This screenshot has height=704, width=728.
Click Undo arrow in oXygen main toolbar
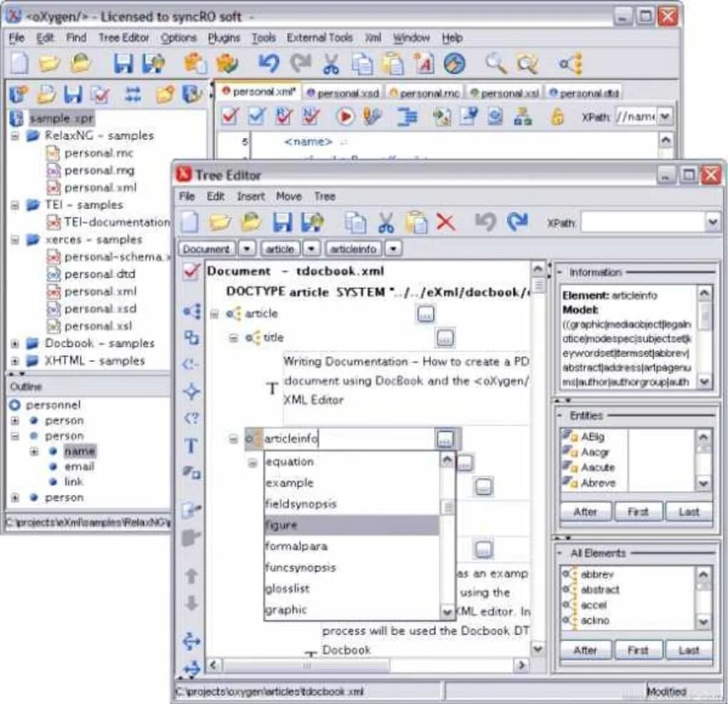(x=269, y=63)
